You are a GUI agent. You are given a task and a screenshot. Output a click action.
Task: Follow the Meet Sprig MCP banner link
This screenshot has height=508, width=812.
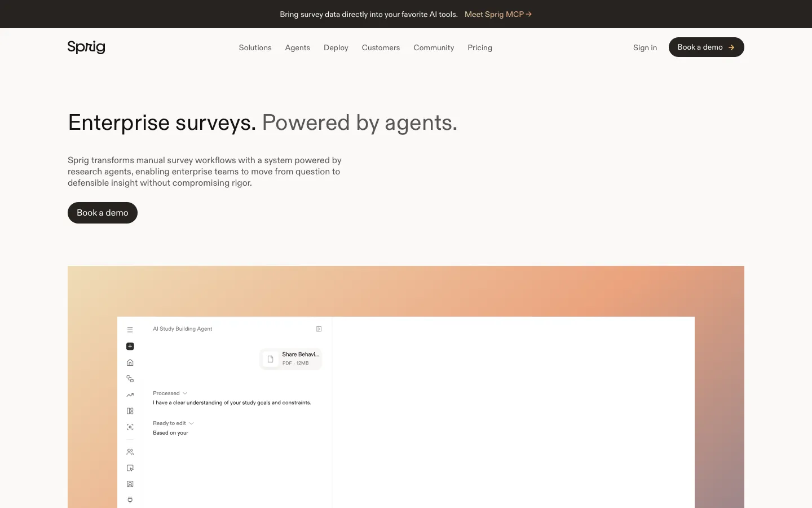(498, 14)
